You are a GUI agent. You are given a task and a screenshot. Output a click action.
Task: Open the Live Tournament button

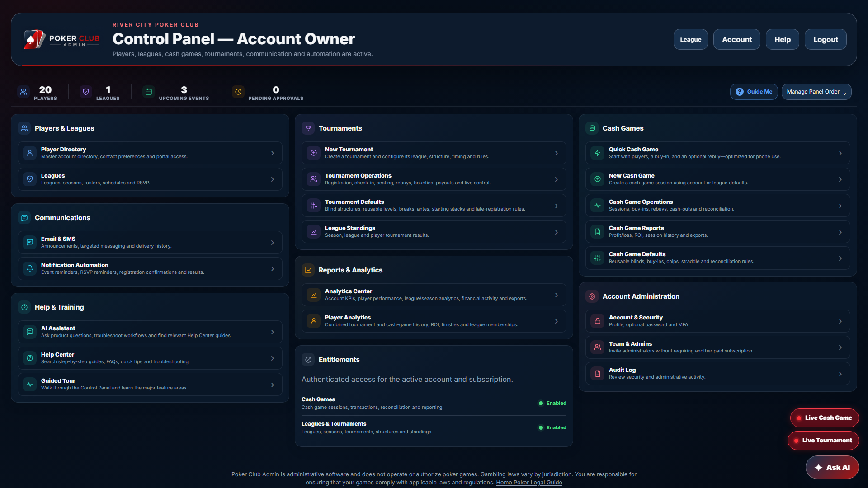[x=823, y=441]
